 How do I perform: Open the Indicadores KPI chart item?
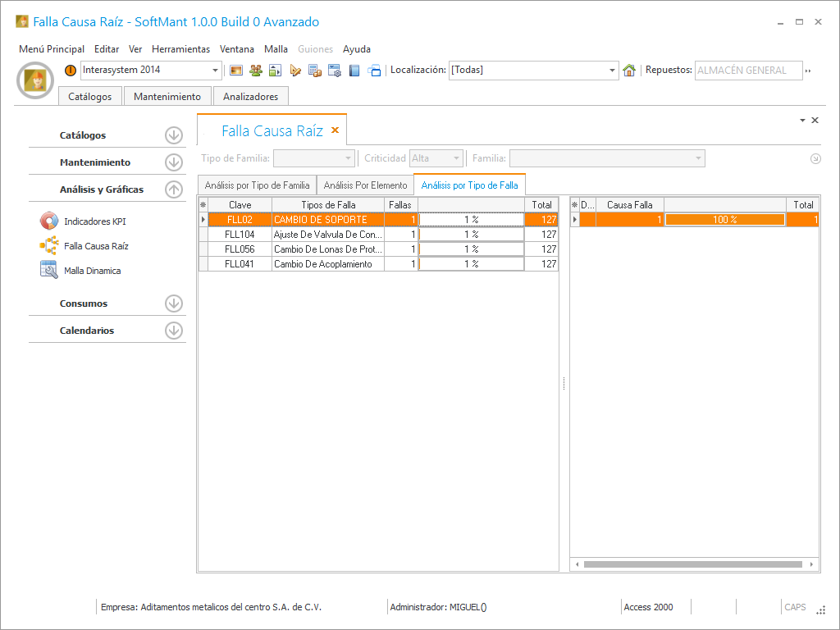point(94,221)
